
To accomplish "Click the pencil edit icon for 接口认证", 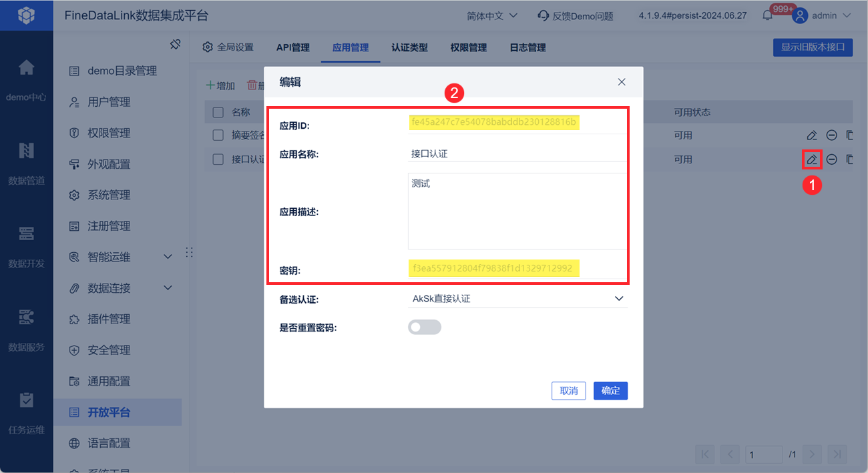I will pyautogui.click(x=811, y=159).
